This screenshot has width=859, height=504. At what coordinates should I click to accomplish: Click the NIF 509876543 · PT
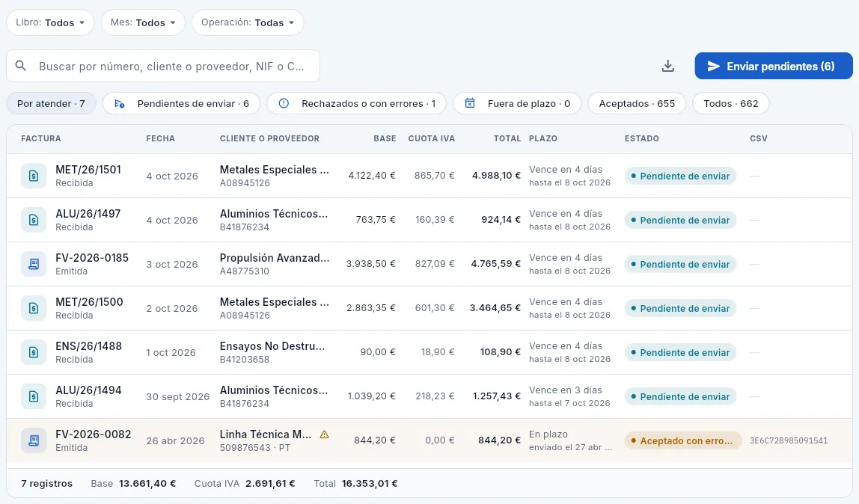(x=255, y=448)
